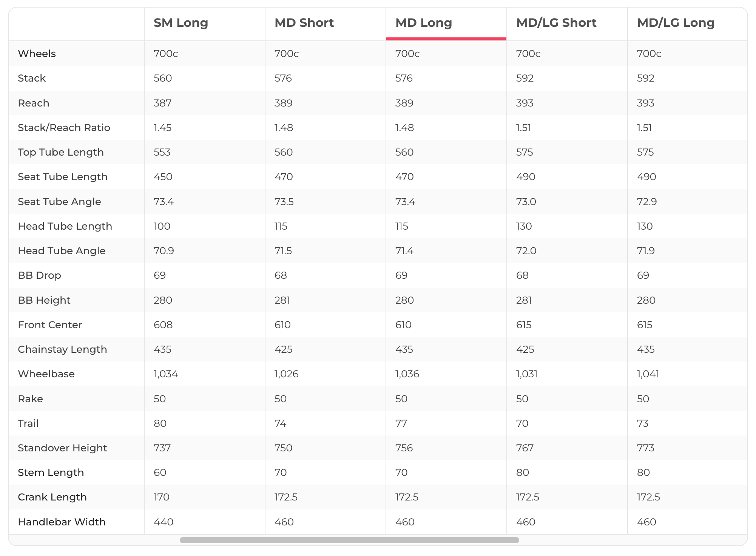Click the MD/LG Short trail value 70
This screenshot has height=556, width=756.
[x=522, y=423]
